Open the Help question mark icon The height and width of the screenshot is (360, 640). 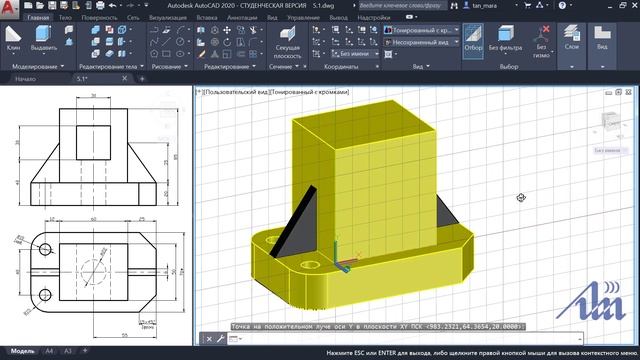[x=562, y=6]
